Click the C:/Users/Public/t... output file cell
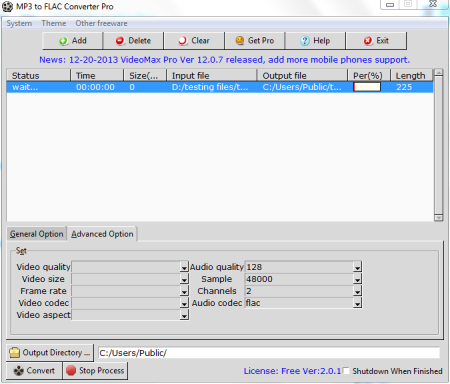Viewport: 450px width, 384px height. pos(302,87)
